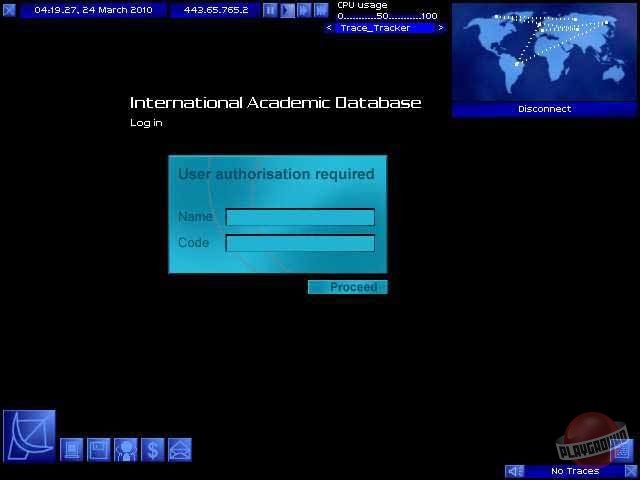Viewport: 640px width, 480px height.
Task: Open the world map thumbnail
Action: coord(544,51)
